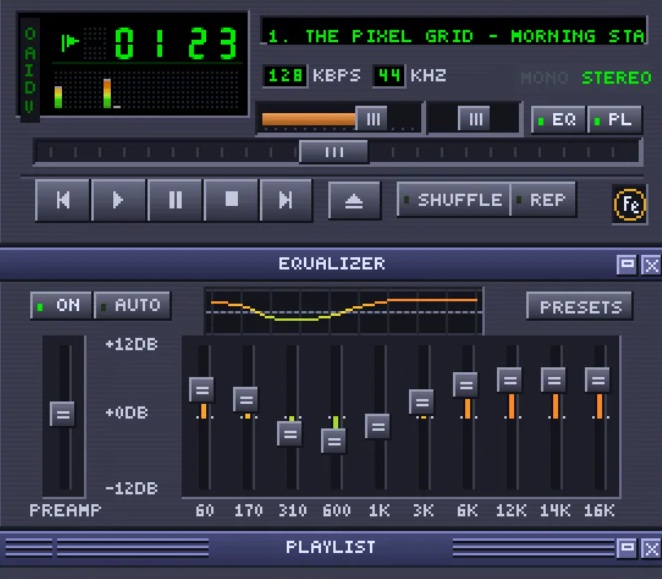This screenshot has height=579, width=662.
Task: Click the MONO indicator
Action: pyautogui.click(x=544, y=78)
